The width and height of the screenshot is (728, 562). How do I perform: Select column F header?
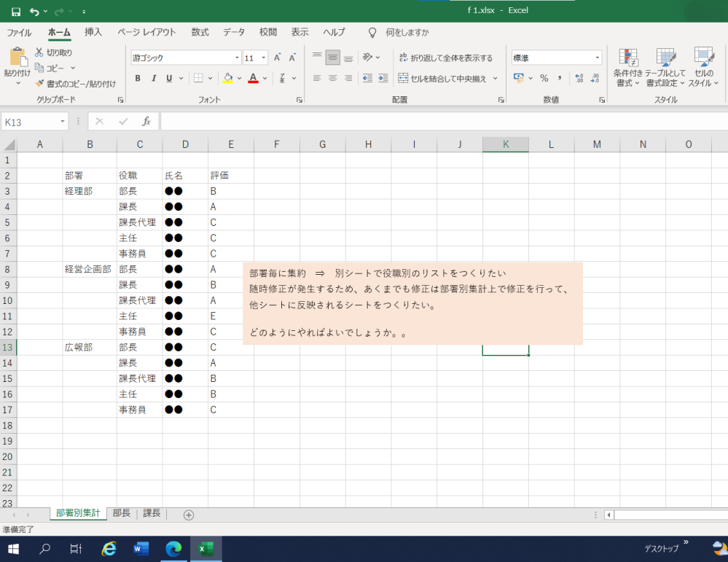point(277,144)
